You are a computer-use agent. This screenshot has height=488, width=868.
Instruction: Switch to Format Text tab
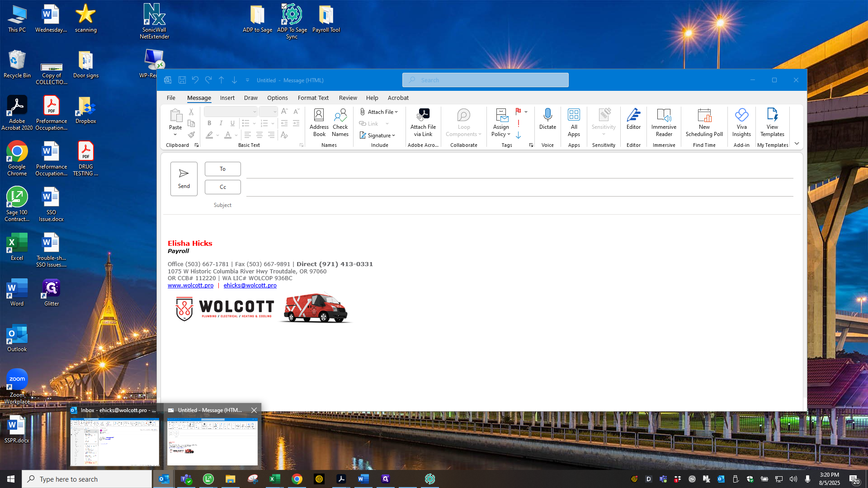coord(313,98)
